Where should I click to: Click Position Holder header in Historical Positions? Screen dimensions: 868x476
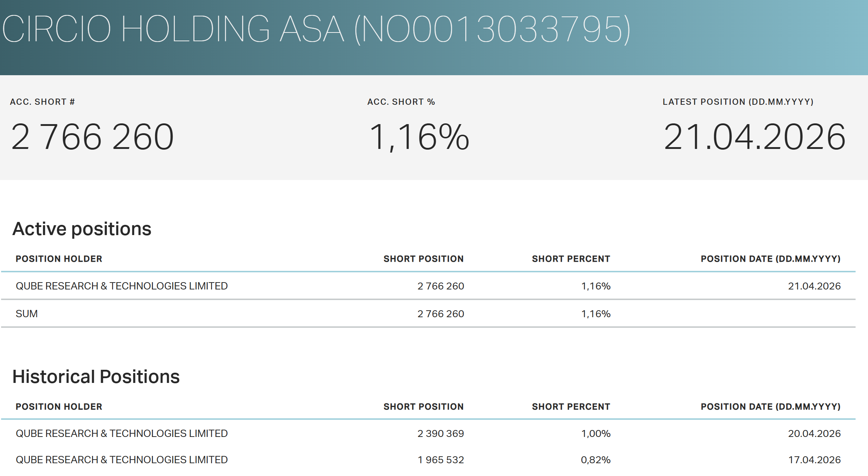[x=59, y=407]
